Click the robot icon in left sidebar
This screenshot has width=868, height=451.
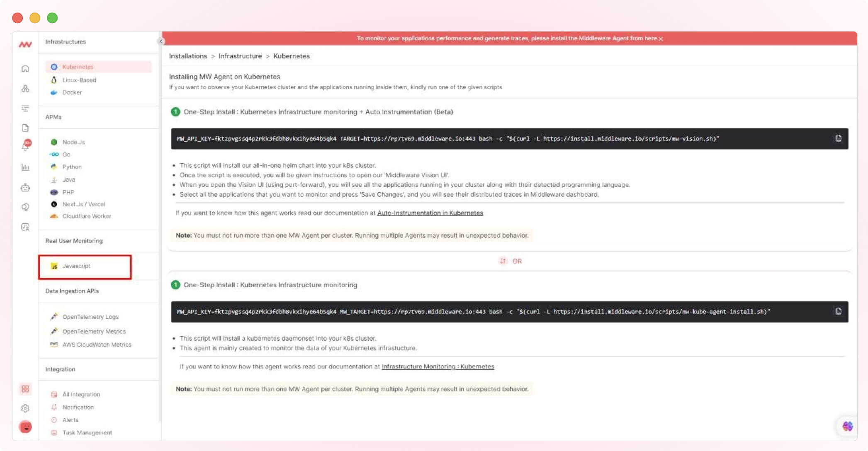pos(25,187)
